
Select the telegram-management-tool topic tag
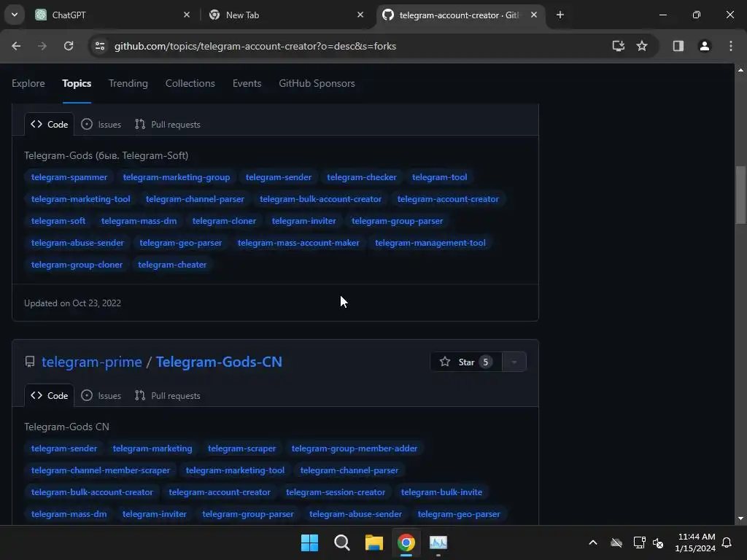[430, 243]
